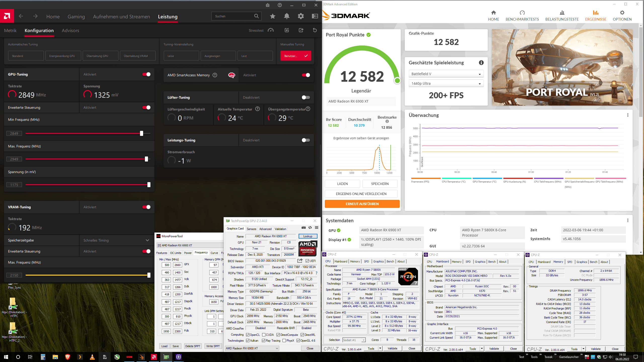Open the bug report icon in AMD Software

pyautogui.click(x=268, y=5)
